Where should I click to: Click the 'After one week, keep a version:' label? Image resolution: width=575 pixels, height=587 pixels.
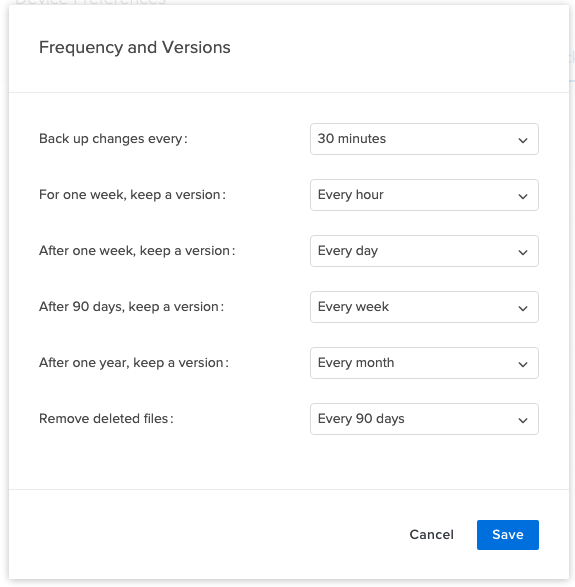137,251
